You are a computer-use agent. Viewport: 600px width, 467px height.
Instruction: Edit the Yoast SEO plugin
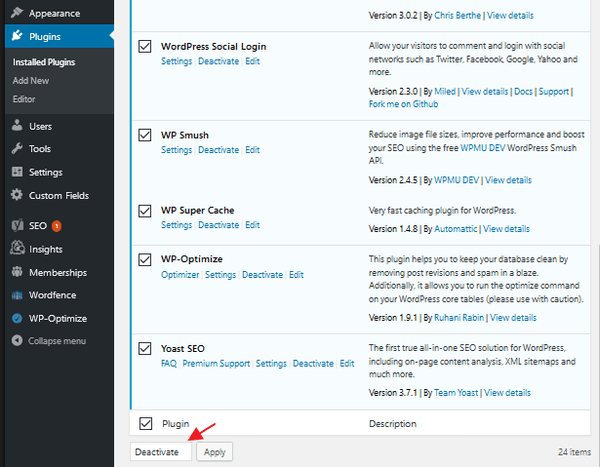347,363
